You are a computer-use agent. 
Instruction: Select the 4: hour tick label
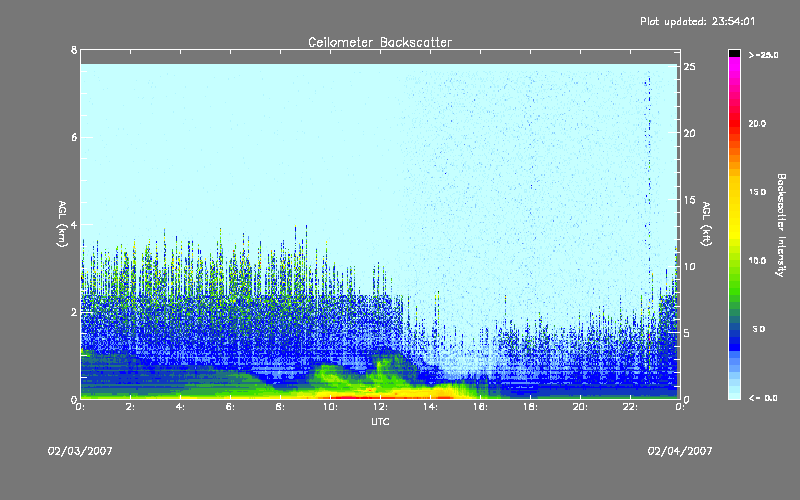pos(180,407)
